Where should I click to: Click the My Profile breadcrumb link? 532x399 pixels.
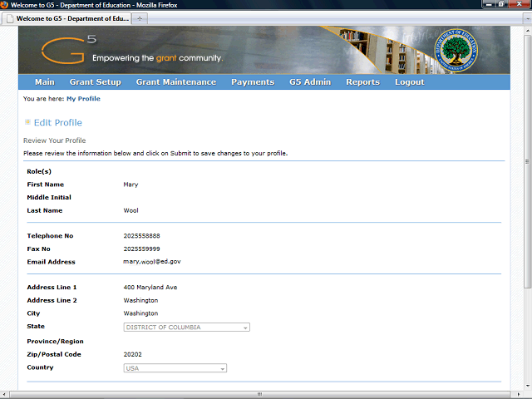pyautogui.click(x=83, y=99)
